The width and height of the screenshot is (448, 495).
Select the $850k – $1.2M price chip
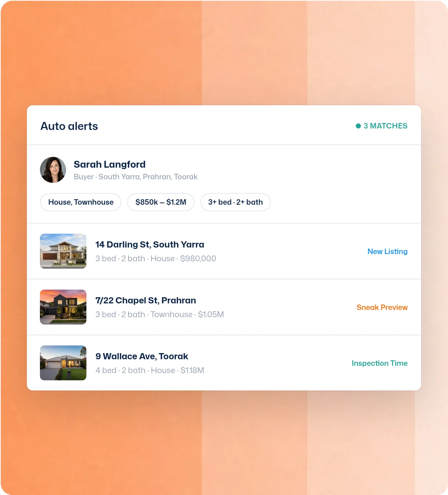161,202
